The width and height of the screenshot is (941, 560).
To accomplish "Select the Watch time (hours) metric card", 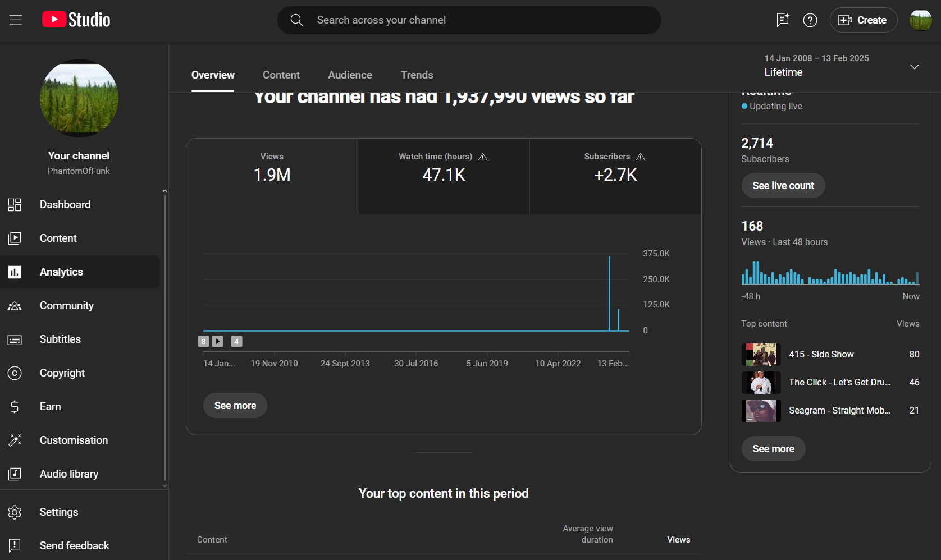I will coord(444,176).
